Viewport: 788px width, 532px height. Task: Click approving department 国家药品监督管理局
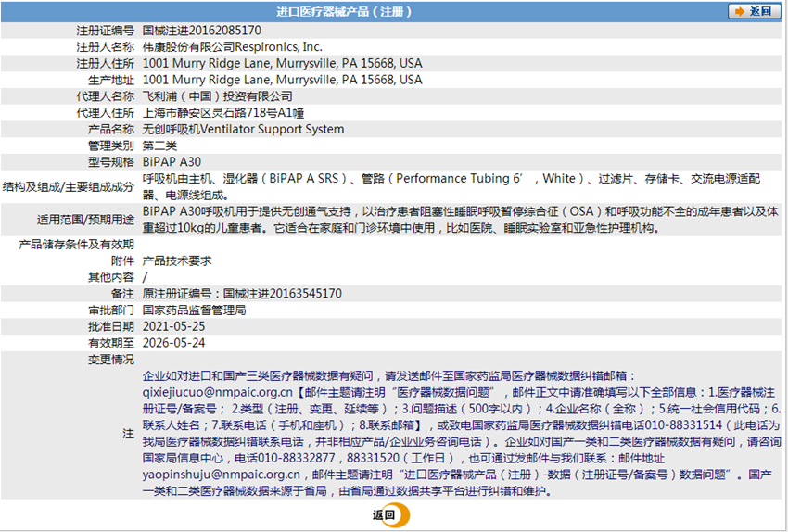tap(195, 310)
